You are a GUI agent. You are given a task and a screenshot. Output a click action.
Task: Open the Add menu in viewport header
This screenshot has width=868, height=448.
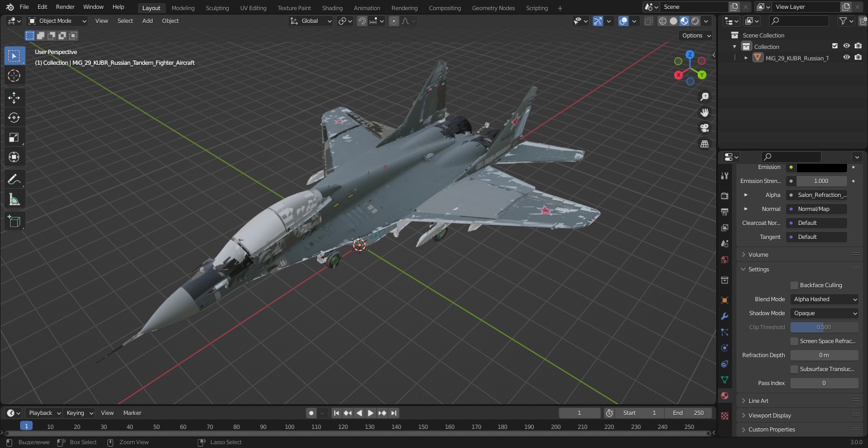(x=147, y=21)
